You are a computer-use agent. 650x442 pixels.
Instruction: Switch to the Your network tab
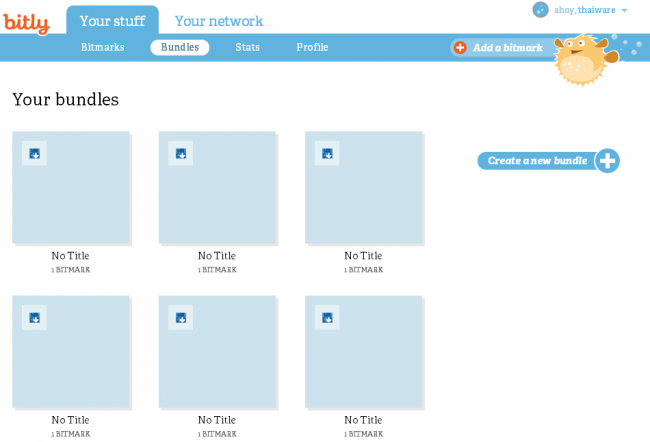pos(219,21)
